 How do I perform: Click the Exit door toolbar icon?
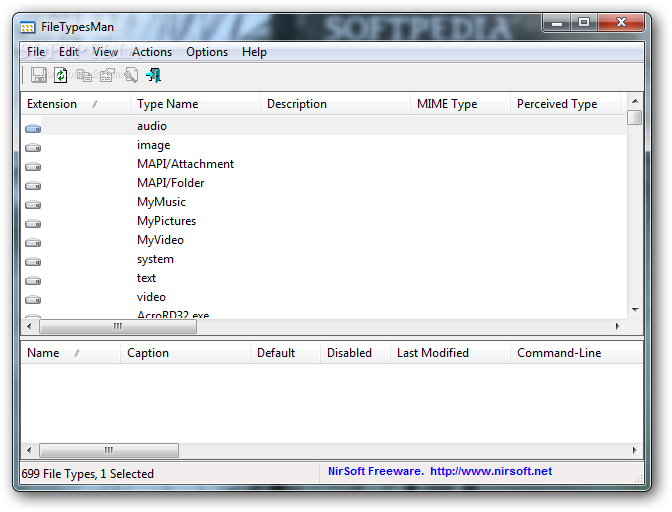coord(153,75)
